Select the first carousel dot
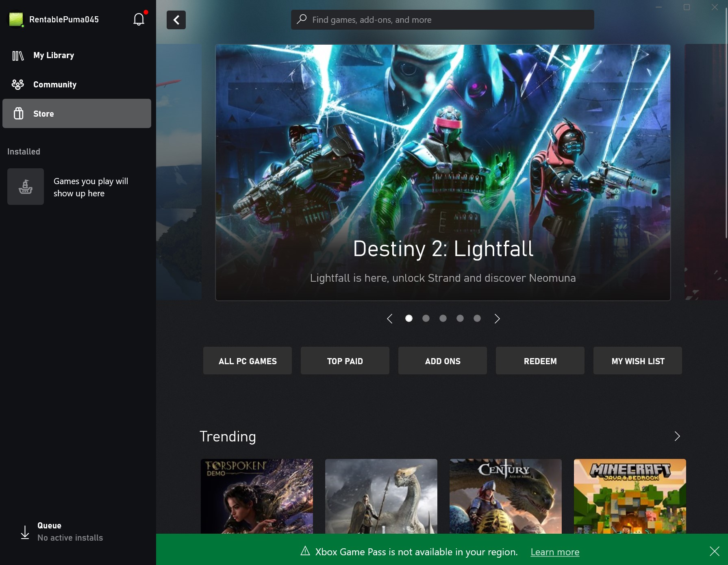Image resolution: width=728 pixels, height=565 pixels. 409,318
